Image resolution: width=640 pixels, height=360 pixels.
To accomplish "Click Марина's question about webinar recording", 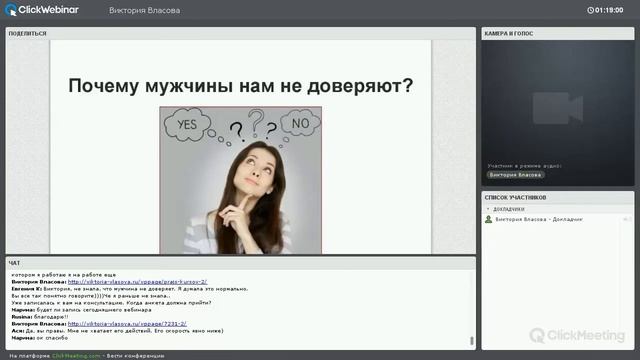I will pyautogui.click(x=81, y=310).
